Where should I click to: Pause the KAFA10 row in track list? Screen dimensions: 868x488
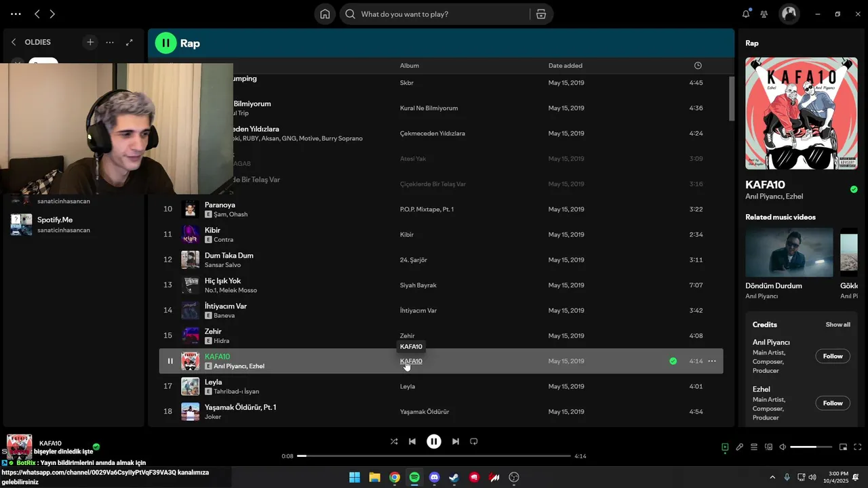170,361
